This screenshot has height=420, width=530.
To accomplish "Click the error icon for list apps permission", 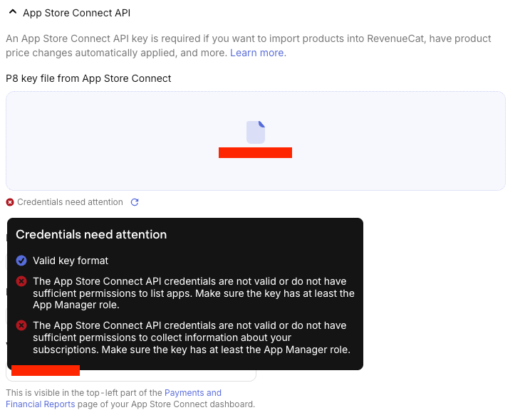I will [21, 281].
